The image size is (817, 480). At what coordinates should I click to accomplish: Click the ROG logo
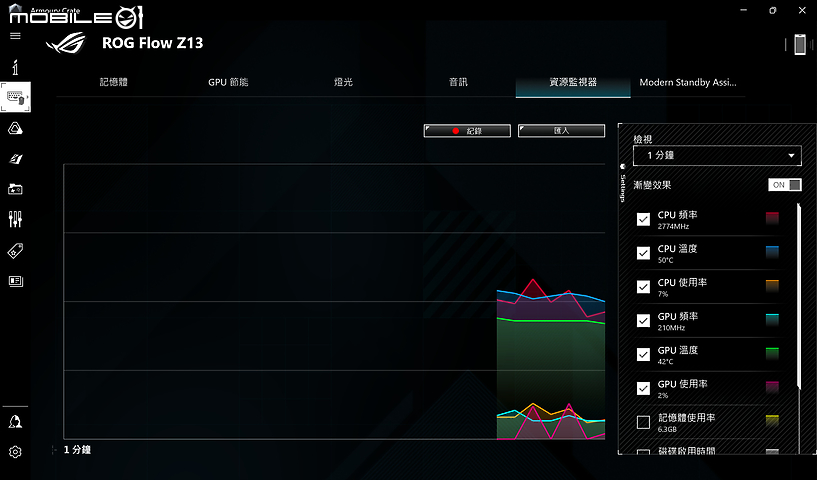pos(66,43)
